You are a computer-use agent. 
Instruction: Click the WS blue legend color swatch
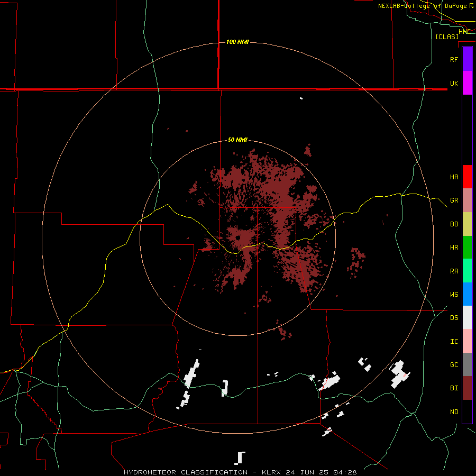pos(467,294)
